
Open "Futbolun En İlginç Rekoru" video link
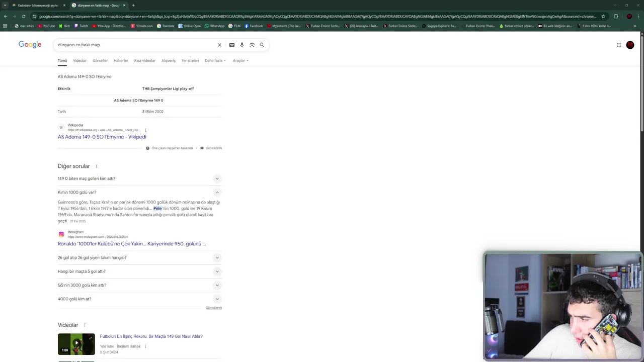pyautogui.click(x=151, y=336)
